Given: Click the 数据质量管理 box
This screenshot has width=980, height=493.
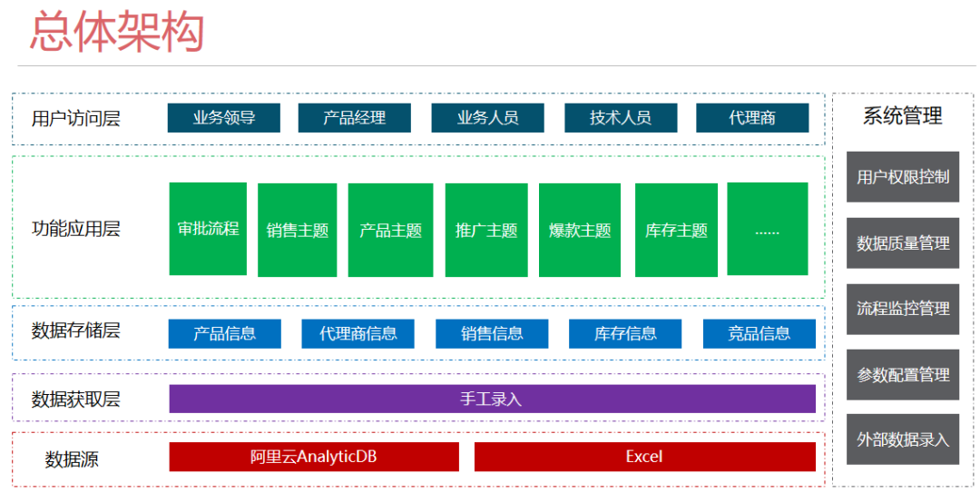Looking at the screenshot, I should [902, 243].
